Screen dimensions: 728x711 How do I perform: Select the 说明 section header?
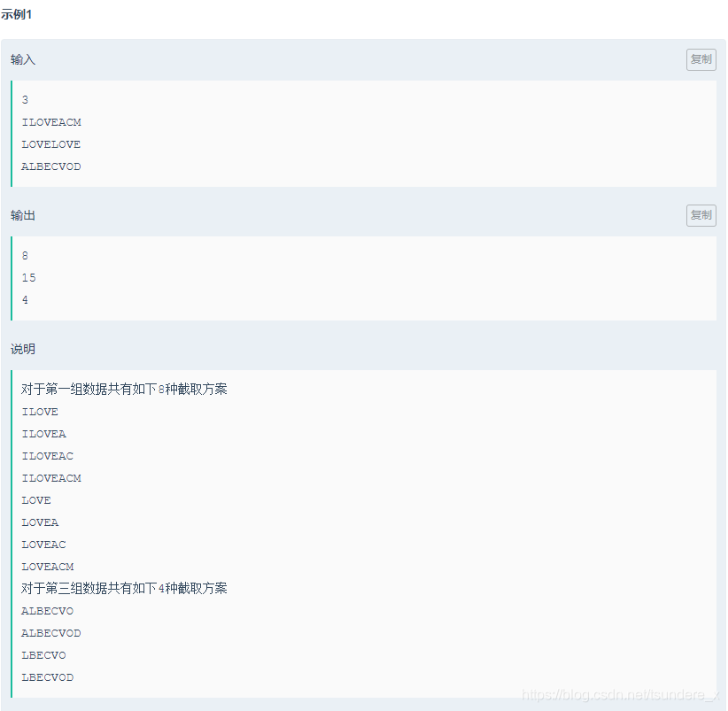(x=22, y=349)
